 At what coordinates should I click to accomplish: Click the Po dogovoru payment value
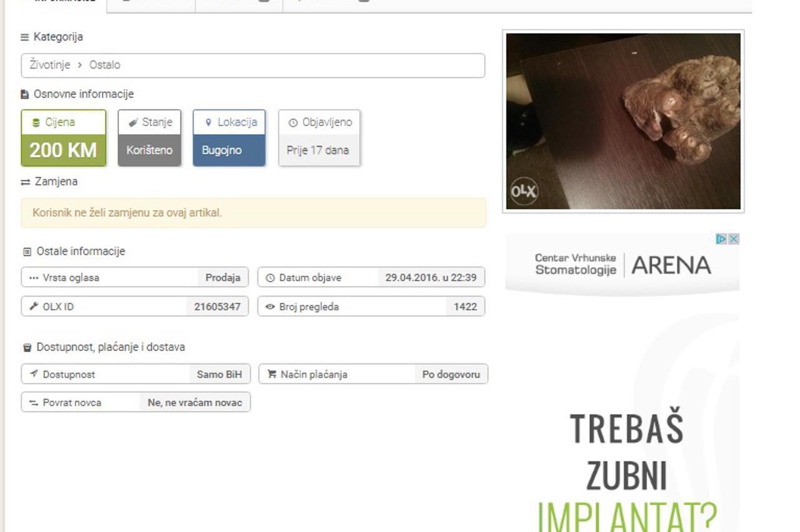tap(451, 374)
